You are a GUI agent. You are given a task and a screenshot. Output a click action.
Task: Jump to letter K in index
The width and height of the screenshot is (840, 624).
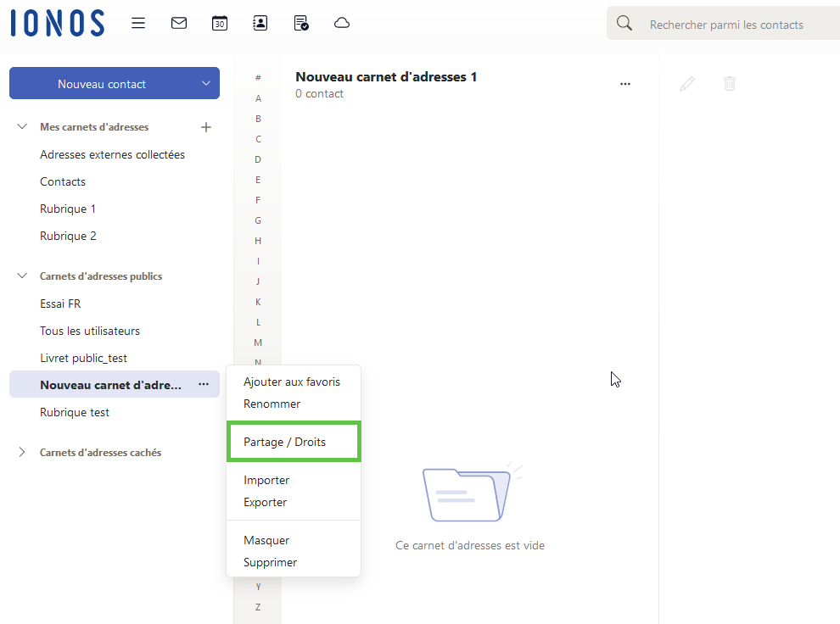coord(258,302)
